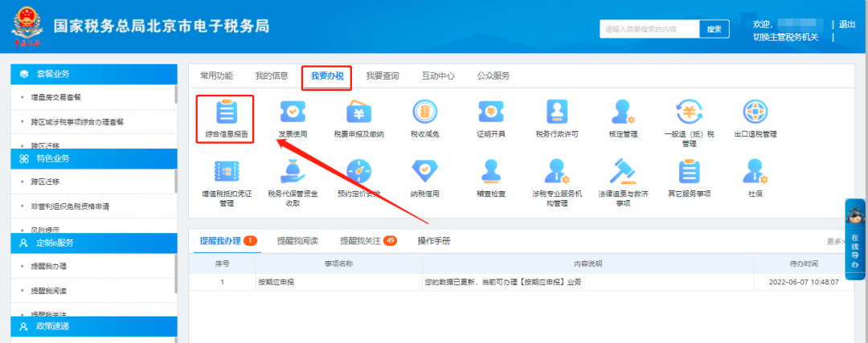
Task: Open 增量房交易套餐 in sidebar
Action: point(56,97)
